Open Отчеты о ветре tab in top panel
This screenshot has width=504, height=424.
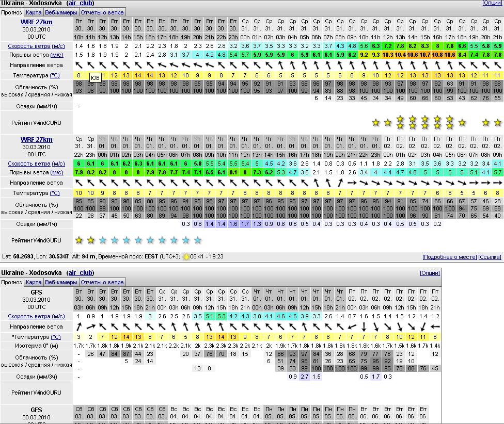(x=102, y=12)
